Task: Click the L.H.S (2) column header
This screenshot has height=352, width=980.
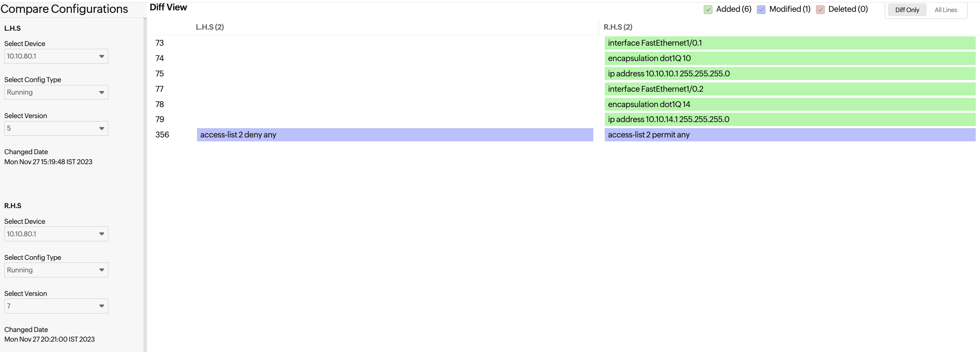Action: pyautogui.click(x=210, y=27)
